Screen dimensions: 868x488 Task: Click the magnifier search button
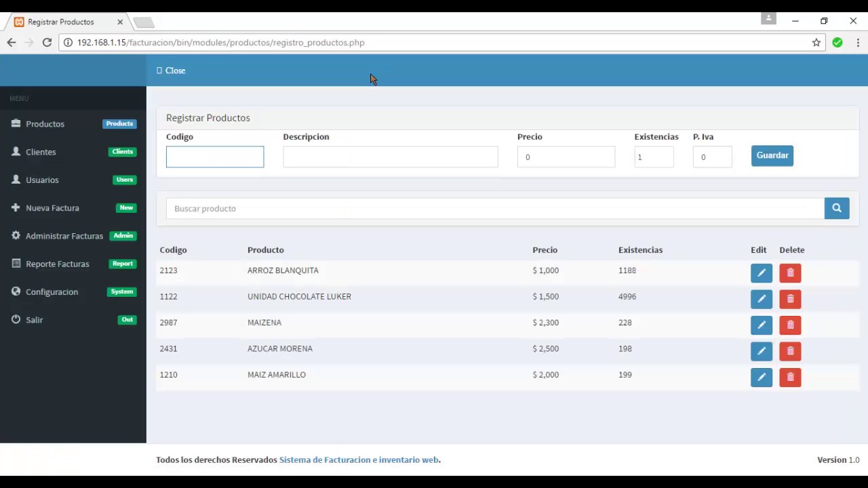pyautogui.click(x=836, y=209)
